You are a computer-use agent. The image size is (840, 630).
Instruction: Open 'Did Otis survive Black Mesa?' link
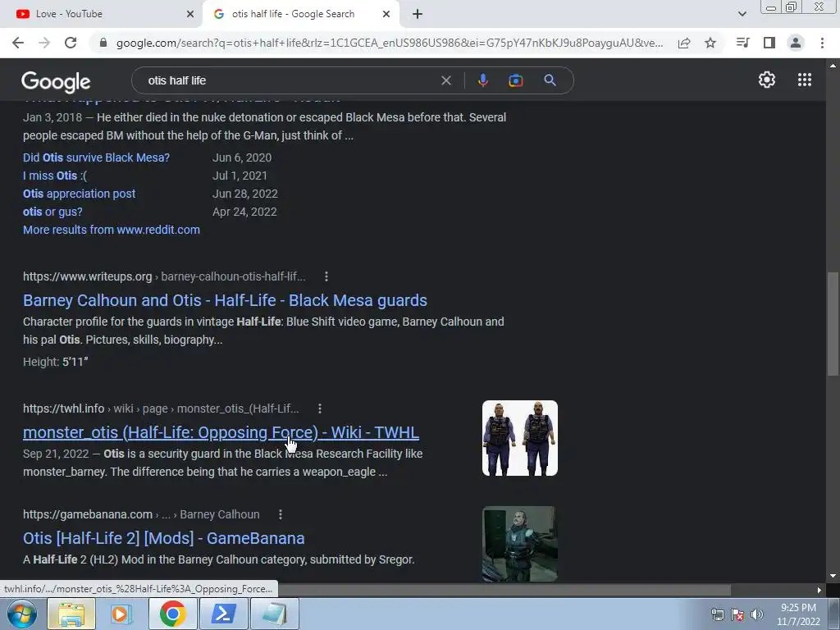pos(97,157)
